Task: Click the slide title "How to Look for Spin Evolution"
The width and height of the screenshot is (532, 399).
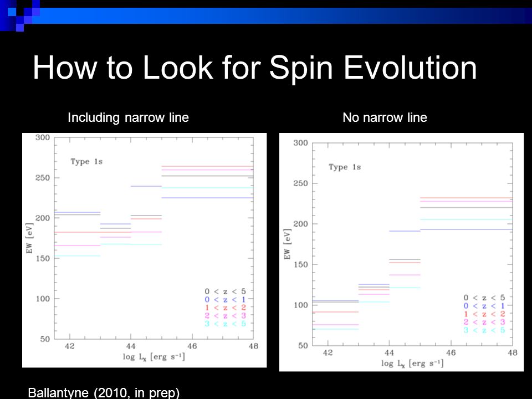Action: point(255,68)
